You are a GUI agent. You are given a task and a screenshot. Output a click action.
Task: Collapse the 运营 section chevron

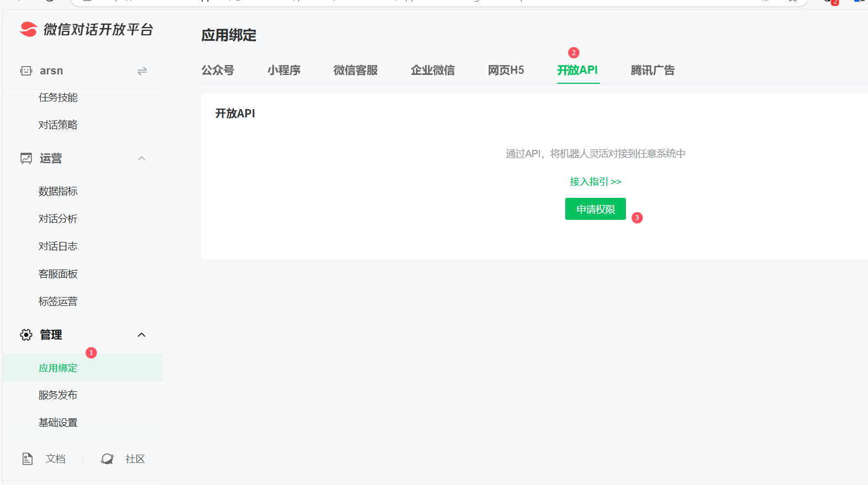coord(142,159)
